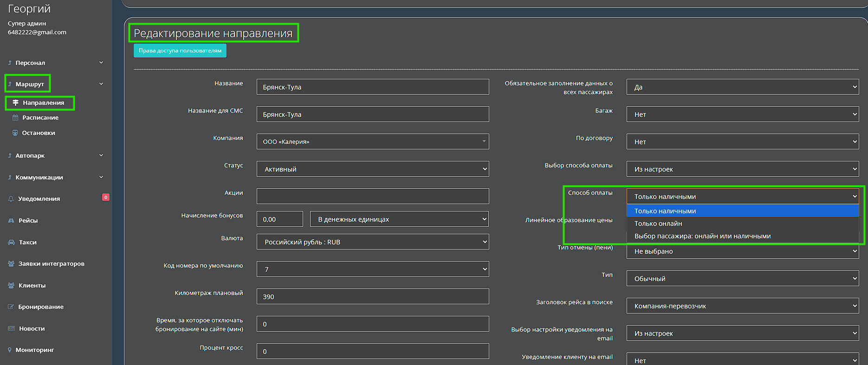Choose Выбор пассажира: онлайн или наличными

pos(702,236)
